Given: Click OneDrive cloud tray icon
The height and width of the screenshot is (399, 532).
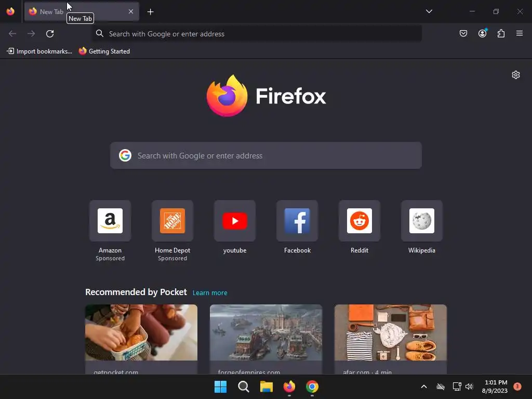Looking at the screenshot, I should (441, 387).
